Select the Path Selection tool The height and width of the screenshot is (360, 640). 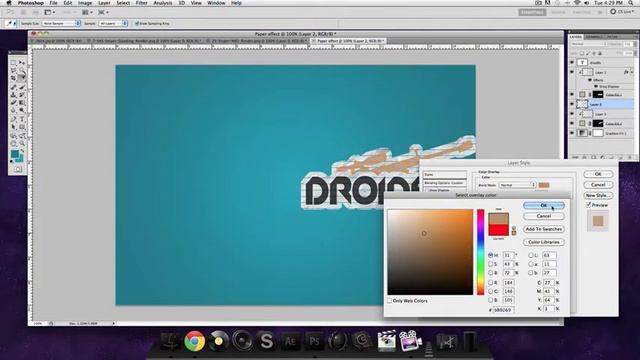point(13,127)
